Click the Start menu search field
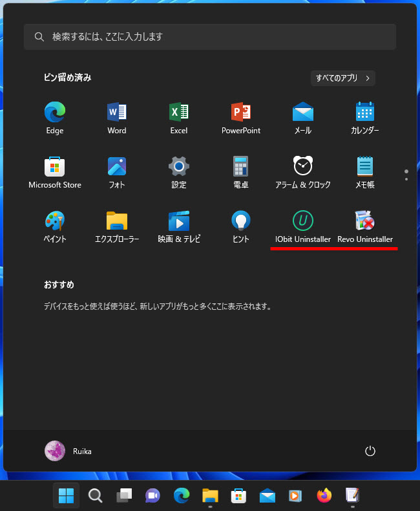This screenshot has height=511, width=420. click(x=210, y=37)
